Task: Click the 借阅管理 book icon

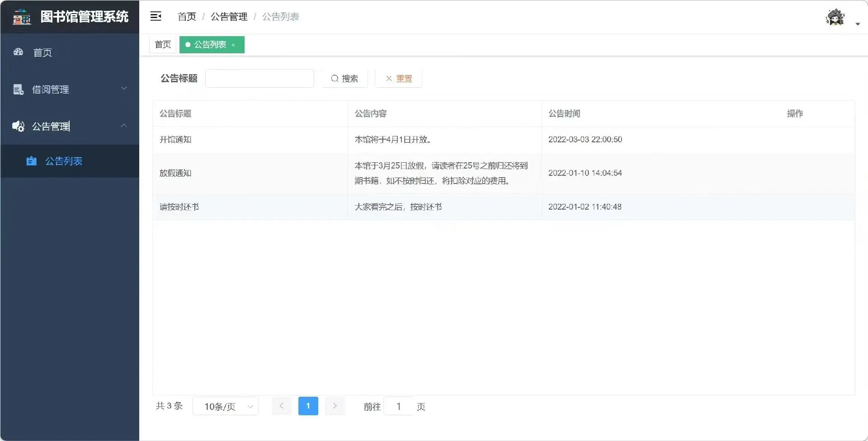Action: [18, 89]
